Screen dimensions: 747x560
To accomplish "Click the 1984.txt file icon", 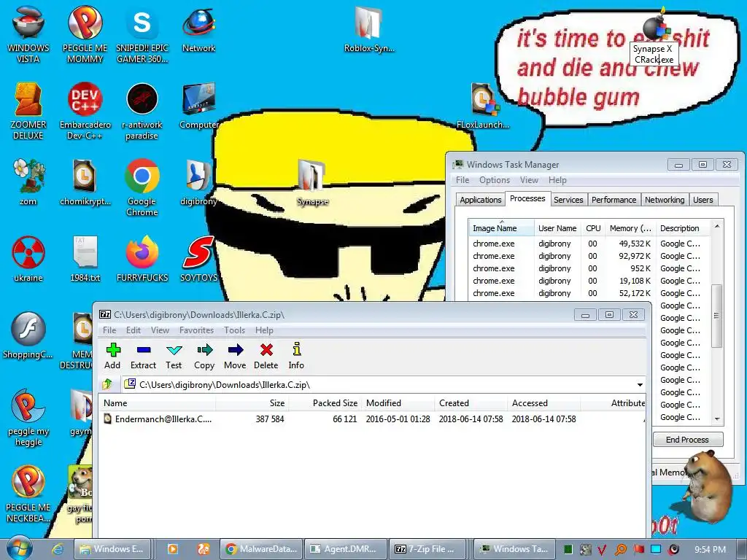I will point(85,260).
